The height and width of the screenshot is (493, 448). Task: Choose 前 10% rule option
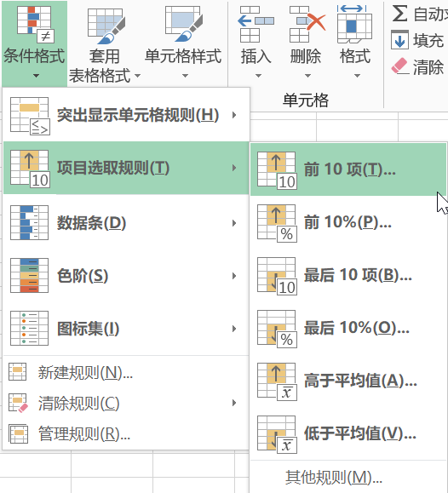tap(348, 222)
